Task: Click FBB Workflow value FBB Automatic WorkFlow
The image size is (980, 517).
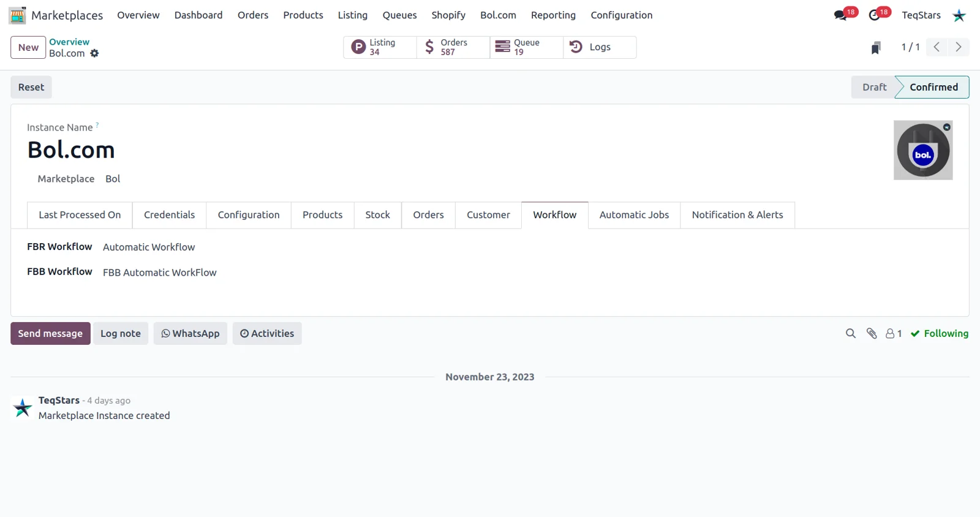Action: (160, 273)
